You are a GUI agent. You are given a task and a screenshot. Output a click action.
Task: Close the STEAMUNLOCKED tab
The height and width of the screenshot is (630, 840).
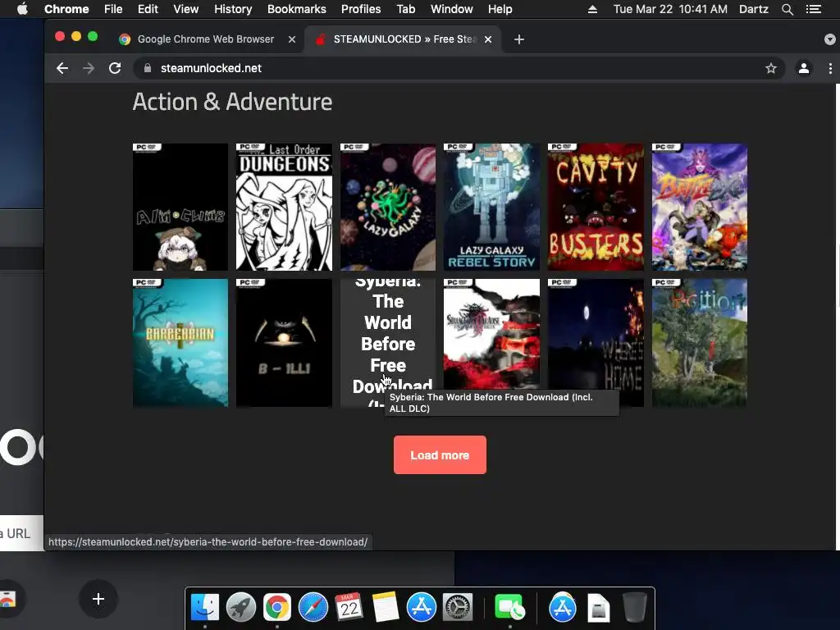[488, 39]
